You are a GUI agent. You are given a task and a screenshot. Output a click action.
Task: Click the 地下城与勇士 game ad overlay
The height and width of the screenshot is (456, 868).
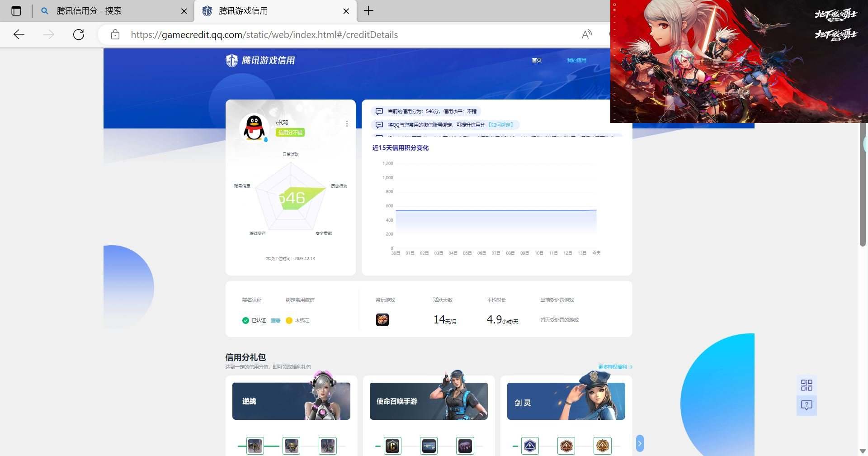click(x=739, y=62)
